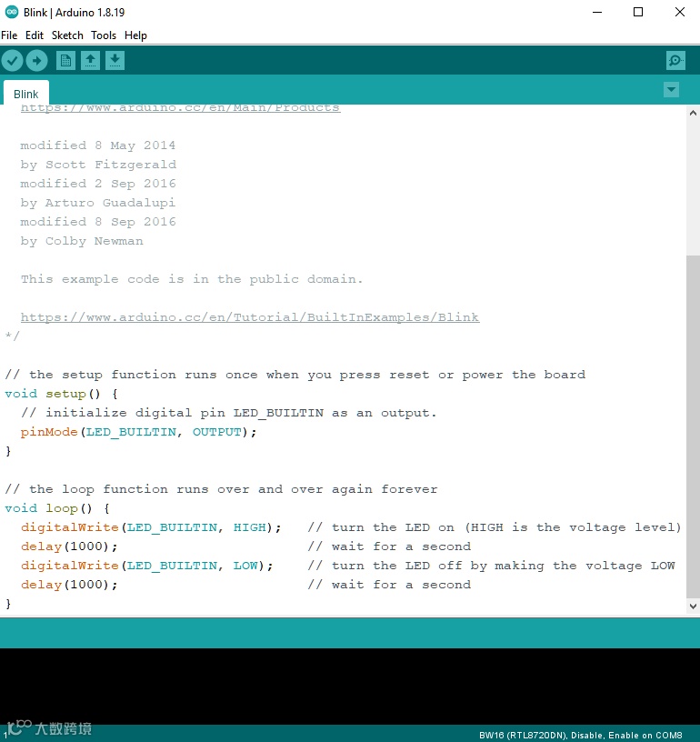This screenshot has width=700, height=742.
Task: Click the scrollbar up arrow
Action: coord(693,113)
